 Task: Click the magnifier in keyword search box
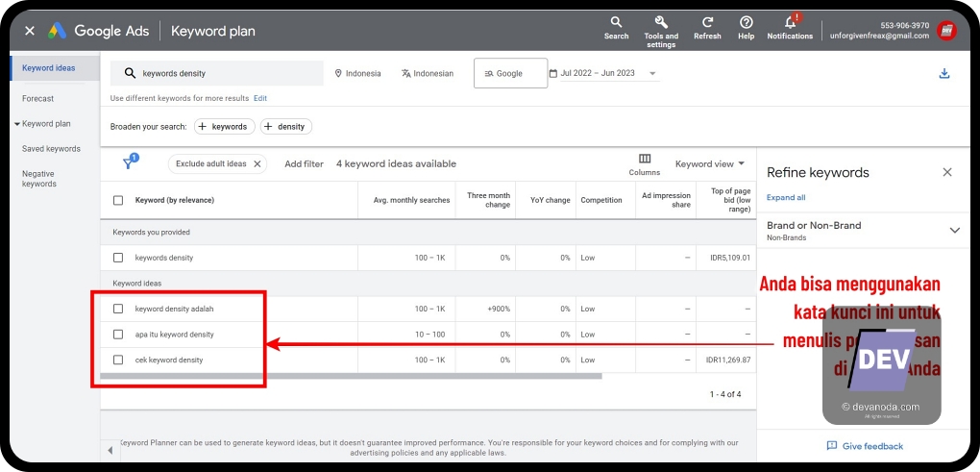130,73
